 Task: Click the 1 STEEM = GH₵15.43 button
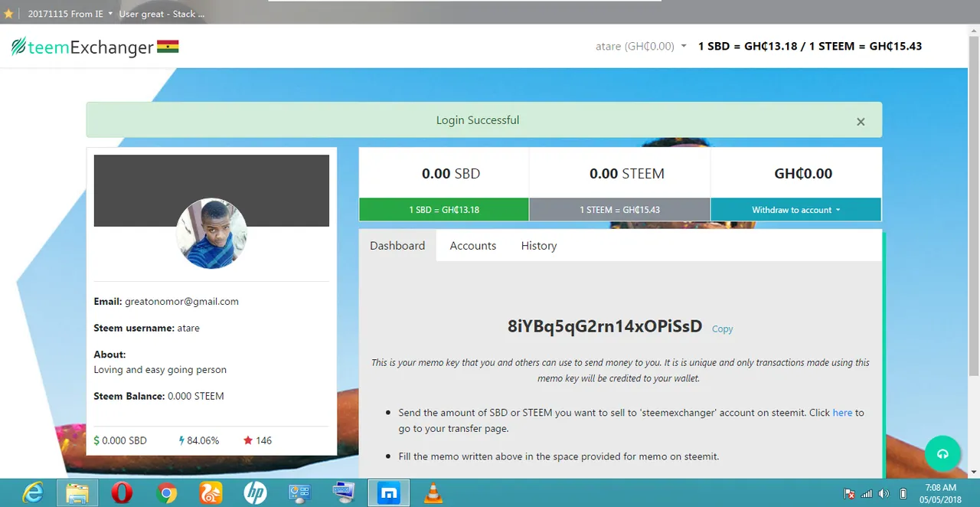pyautogui.click(x=619, y=210)
